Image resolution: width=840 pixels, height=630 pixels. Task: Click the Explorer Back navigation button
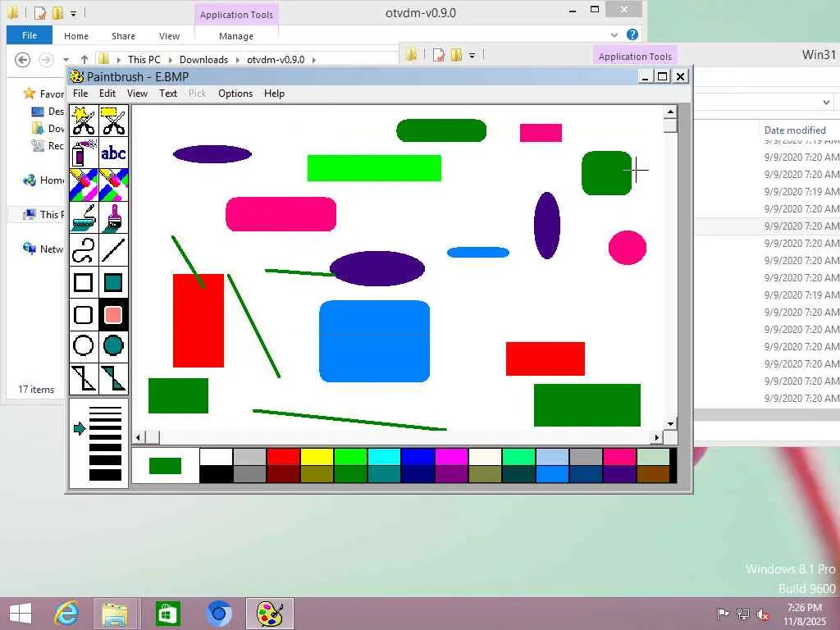(22, 59)
